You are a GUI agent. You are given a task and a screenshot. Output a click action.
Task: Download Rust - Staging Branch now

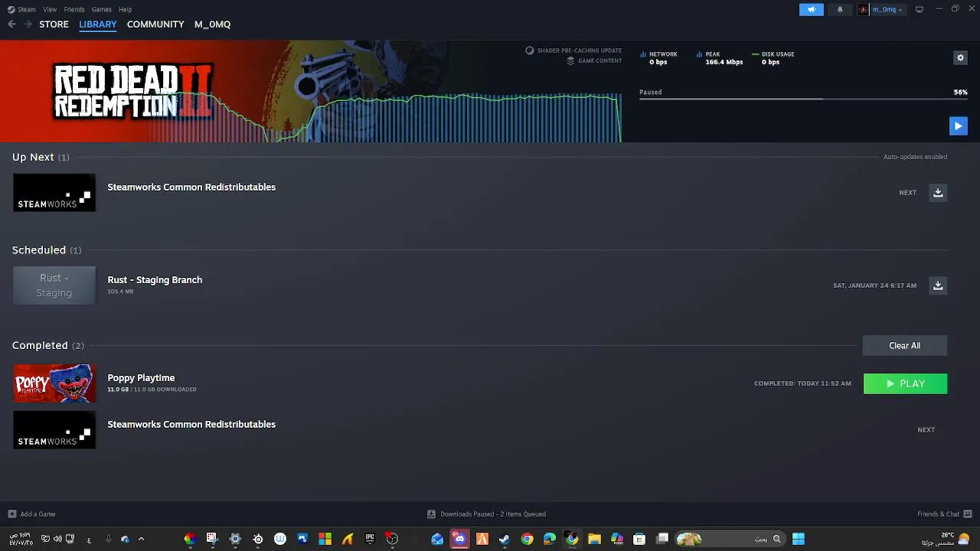(x=938, y=285)
